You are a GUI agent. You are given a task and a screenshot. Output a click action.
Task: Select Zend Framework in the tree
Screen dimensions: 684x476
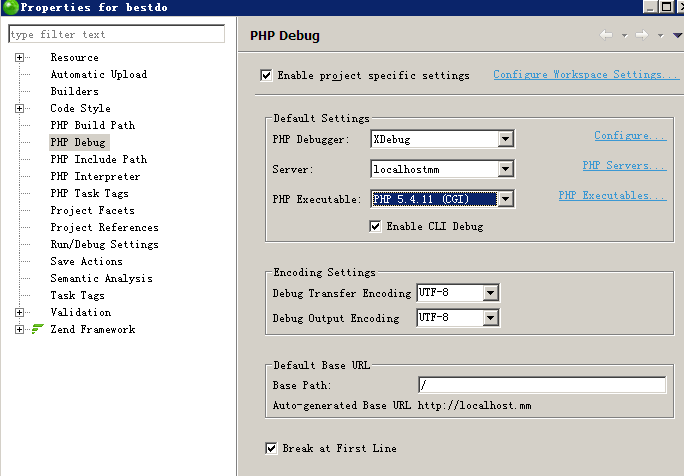(92, 329)
